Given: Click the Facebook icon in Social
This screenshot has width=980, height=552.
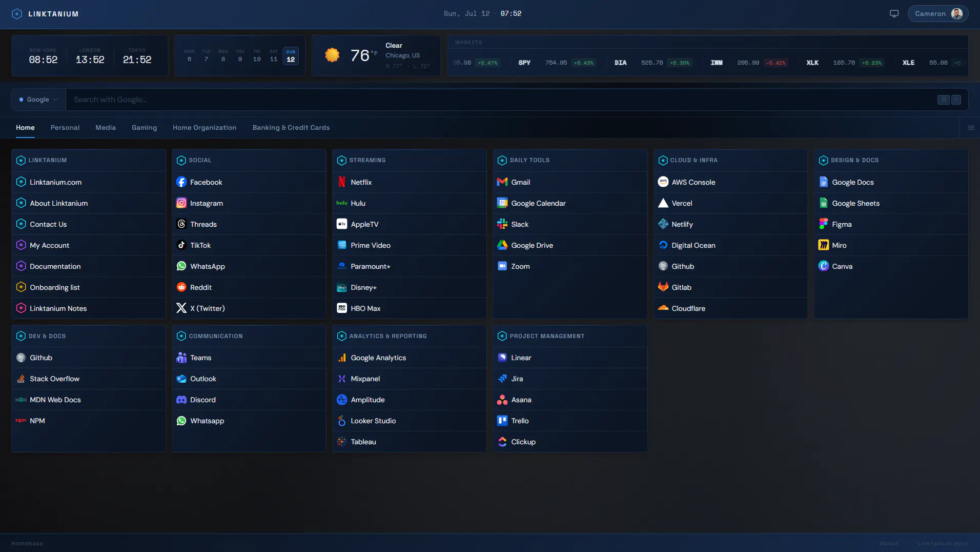Looking at the screenshot, I should tap(181, 182).
